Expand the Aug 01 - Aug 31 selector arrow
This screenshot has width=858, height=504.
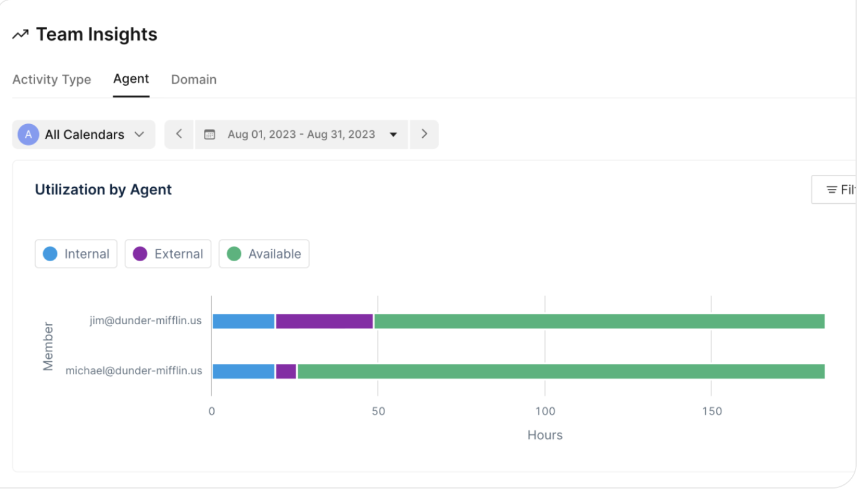[394, 134]
